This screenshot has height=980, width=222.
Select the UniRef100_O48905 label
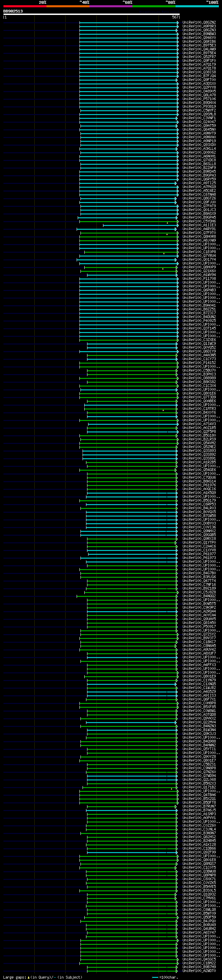pos(199,91)
